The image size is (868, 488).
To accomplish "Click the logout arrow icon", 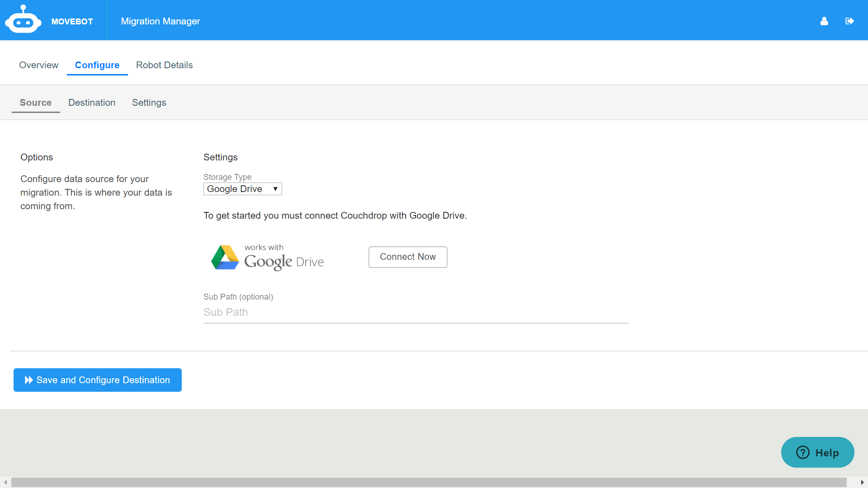I will pyautogui.click(x=849, y=21).
